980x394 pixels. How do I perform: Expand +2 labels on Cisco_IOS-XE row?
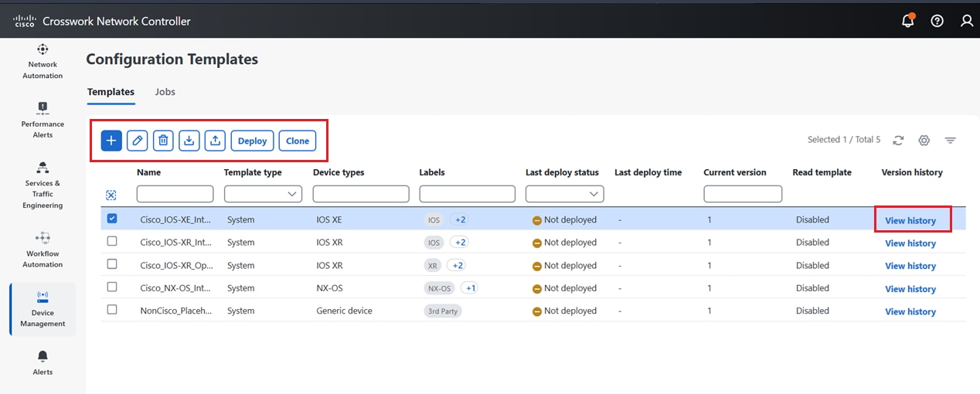tap(460, 219)
